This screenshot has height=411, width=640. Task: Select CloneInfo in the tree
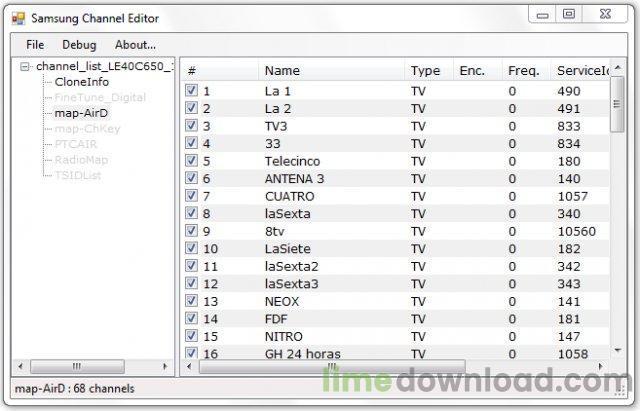(x=82, y=82)
